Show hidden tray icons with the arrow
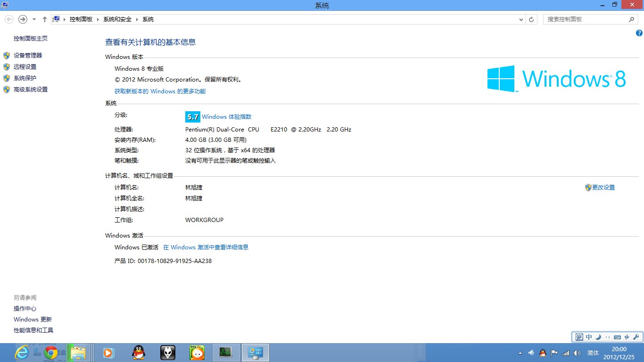The width and height of the screenshot is (644, 362). click(520, 353)
